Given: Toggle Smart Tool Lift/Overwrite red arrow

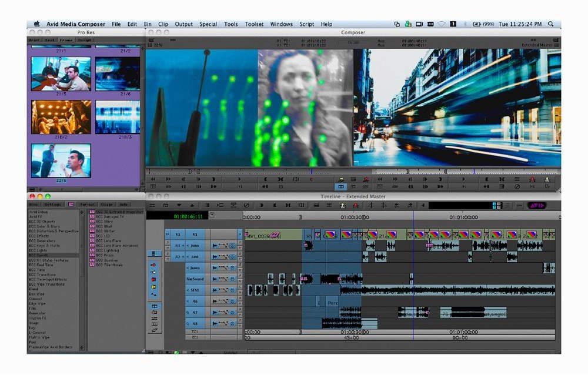Looking at the screenshot, I should (x=153, y=265).
